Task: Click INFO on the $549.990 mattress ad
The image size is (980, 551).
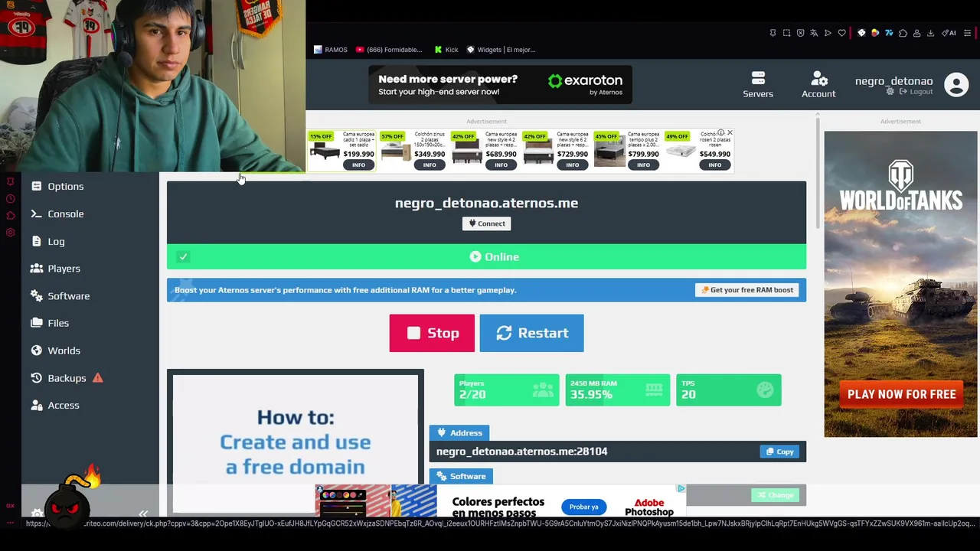Action: (x=714, y=165)
